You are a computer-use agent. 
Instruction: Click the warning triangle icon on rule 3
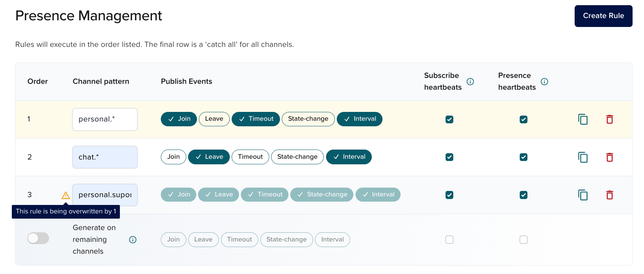click(66, 195)
